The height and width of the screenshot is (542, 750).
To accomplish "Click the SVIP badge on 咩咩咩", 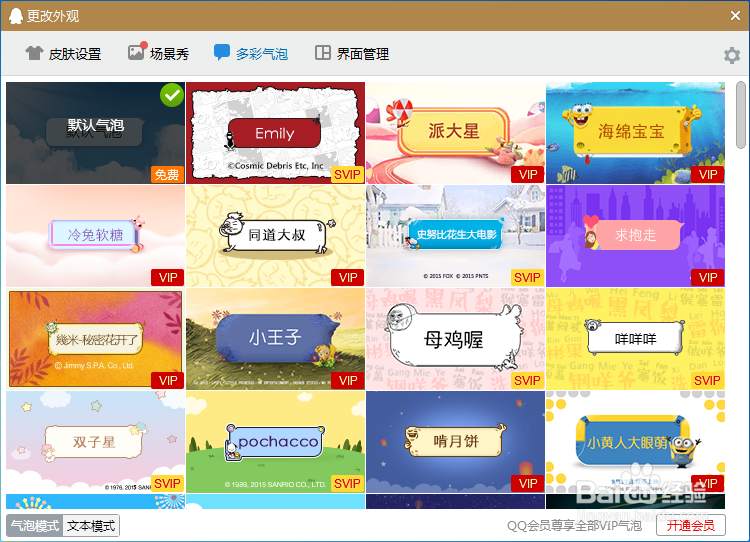I will coord(707,381).
